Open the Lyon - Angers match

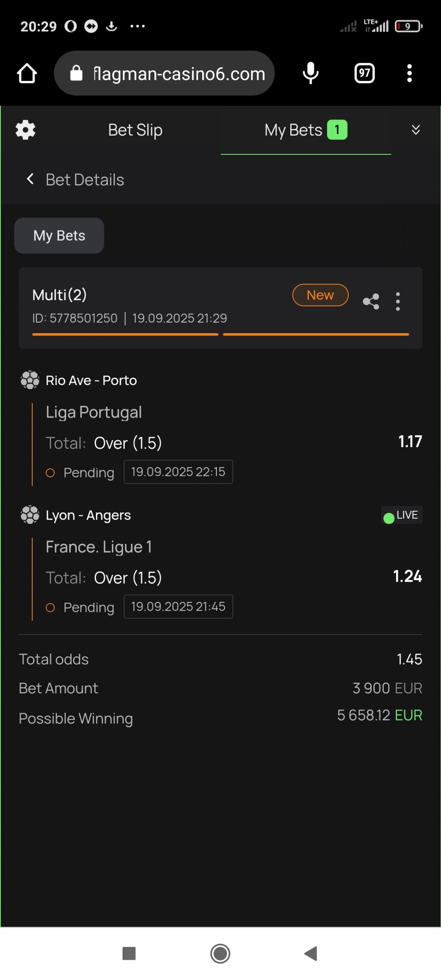pyautogui.click(x=88, y=515)
